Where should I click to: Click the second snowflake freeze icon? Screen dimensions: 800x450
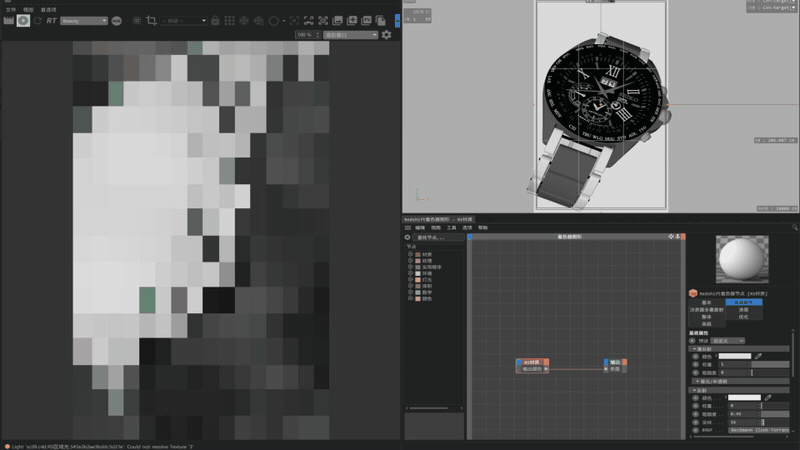point(259,20)
